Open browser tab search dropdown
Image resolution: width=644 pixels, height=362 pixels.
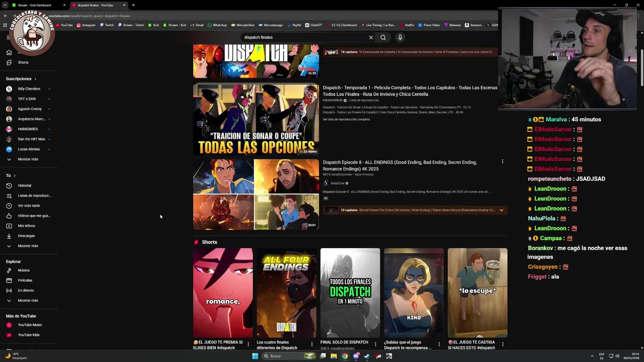[x=5, y=5]
